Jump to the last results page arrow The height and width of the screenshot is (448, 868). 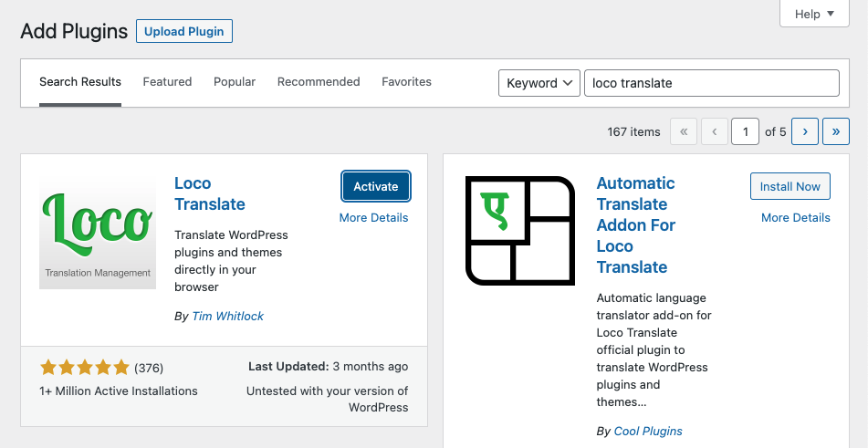(836, 131)
